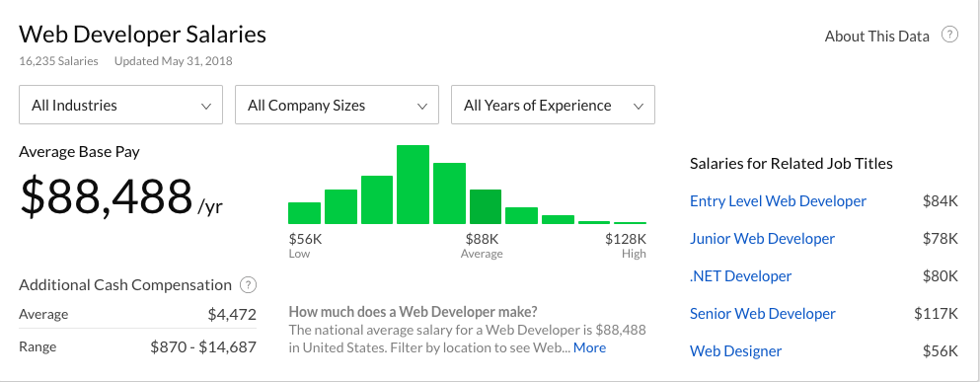
Task: Click the tallest histogram bar
Action: tap(414, 185)
